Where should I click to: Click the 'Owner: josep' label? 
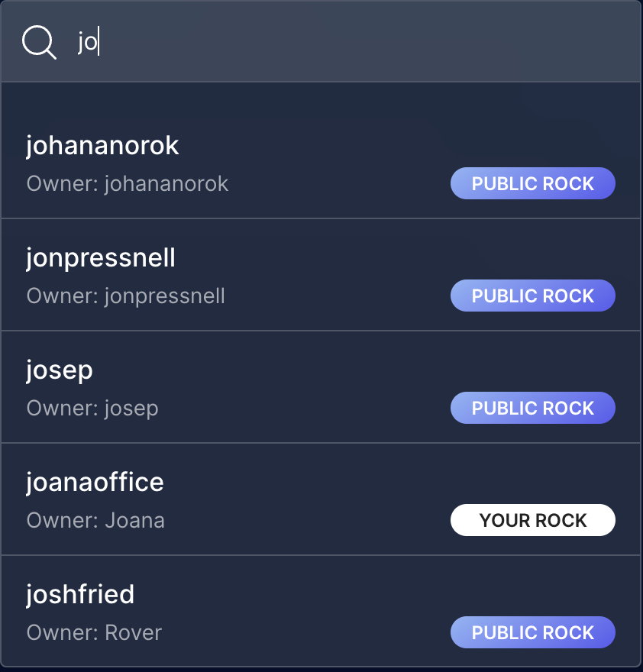tap(92, 409)
